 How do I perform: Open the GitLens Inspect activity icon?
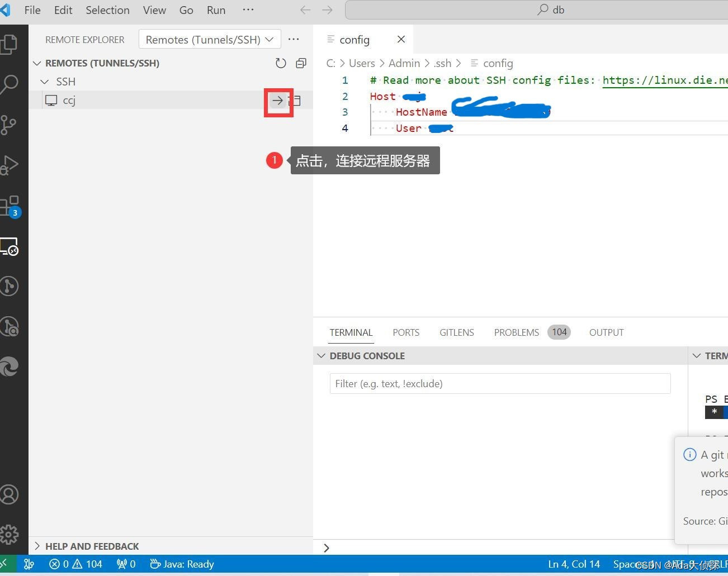[x=9, y=326]
